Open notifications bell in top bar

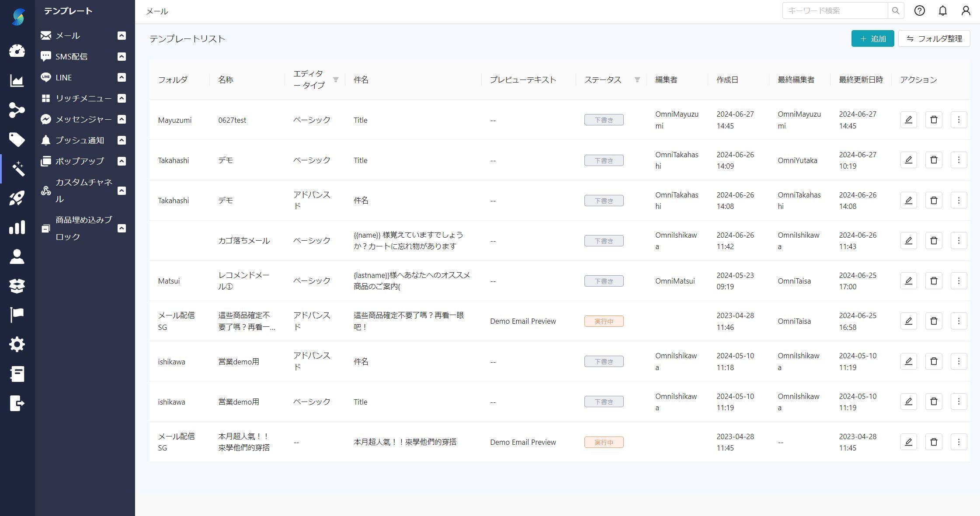click(943, 11)
